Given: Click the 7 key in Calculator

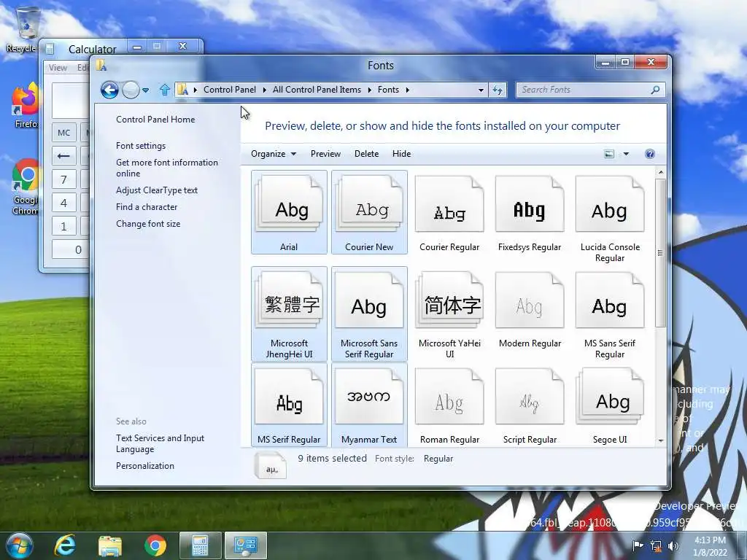Looking at the screenshot, I should point(64,179).
